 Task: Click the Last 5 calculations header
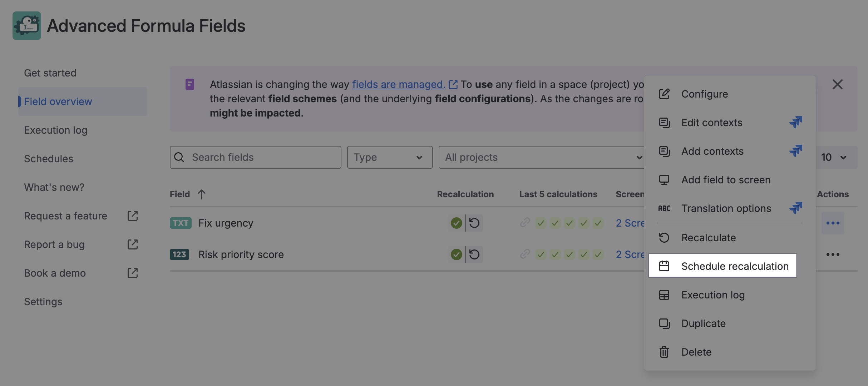point(558,194)
